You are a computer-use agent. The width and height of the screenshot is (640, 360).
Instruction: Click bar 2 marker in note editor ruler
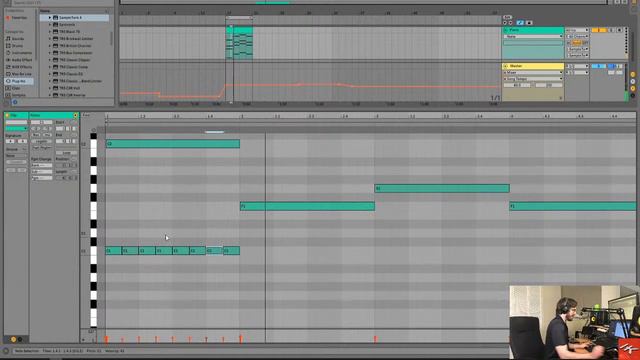tap(241, 116)
